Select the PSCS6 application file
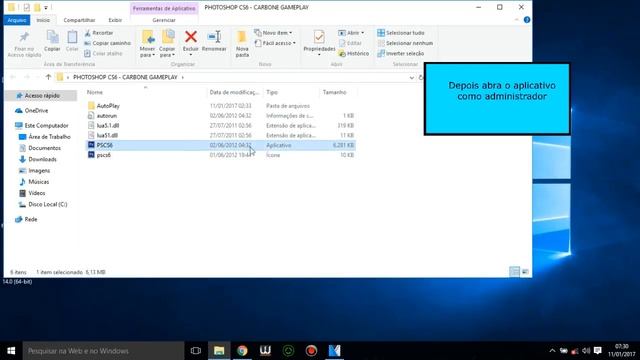The height and width of the screenshot is (360, 640). coord(220,145)
